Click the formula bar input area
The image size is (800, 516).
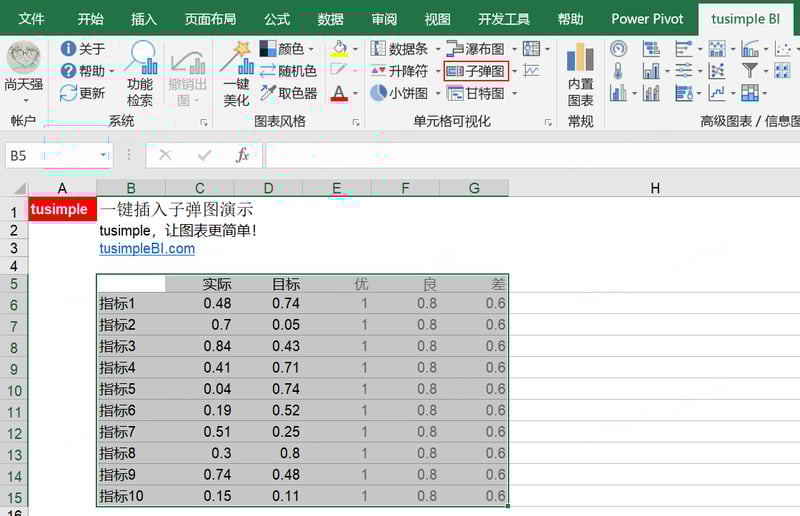(533, 155)
